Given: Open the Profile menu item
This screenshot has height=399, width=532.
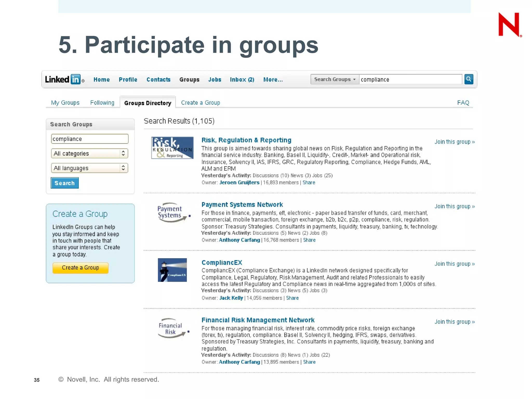Looking at the screenshot, I should tap(128, 79).
